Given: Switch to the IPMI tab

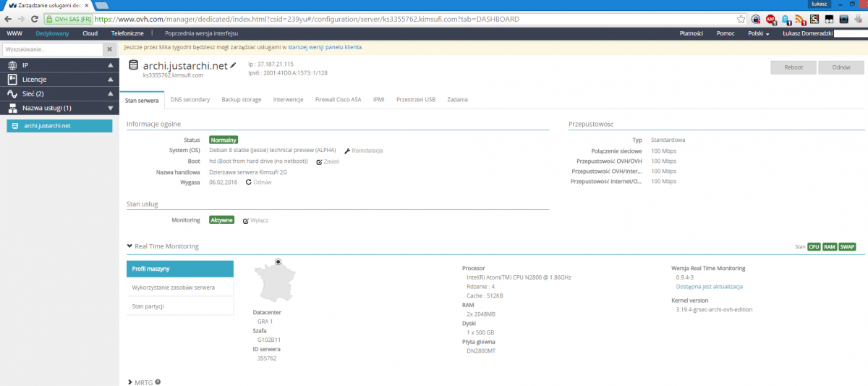Looking at the screenshot, I should click(379, 99).
